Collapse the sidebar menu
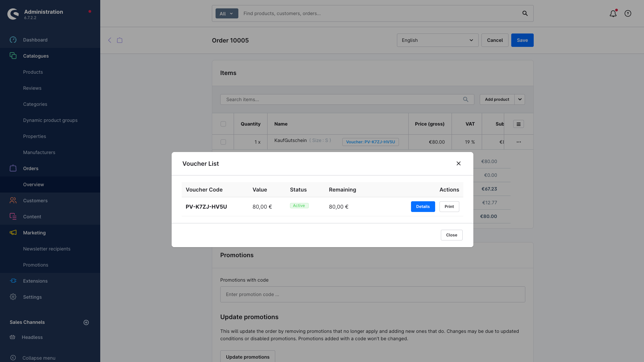 39,358
